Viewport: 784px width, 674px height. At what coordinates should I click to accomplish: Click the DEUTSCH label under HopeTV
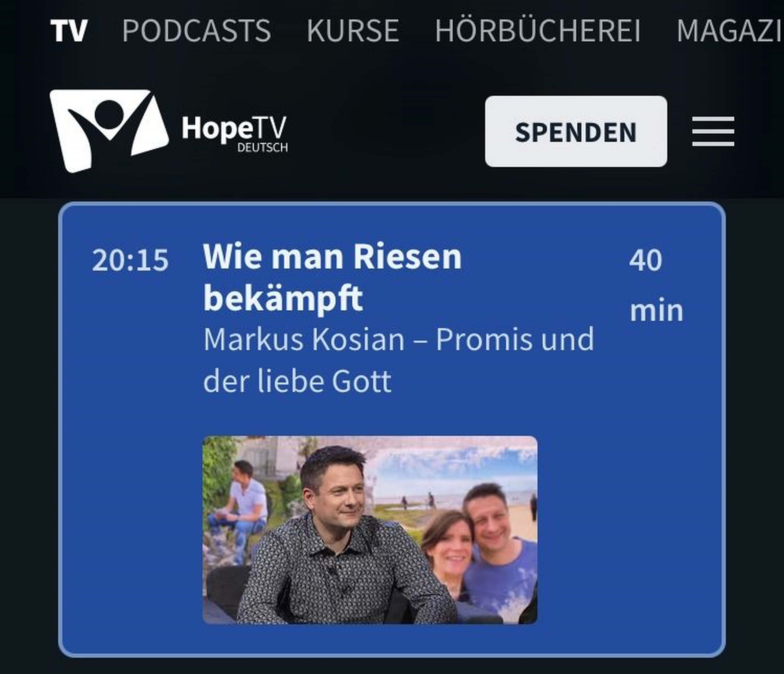click(x=262, y=148)
